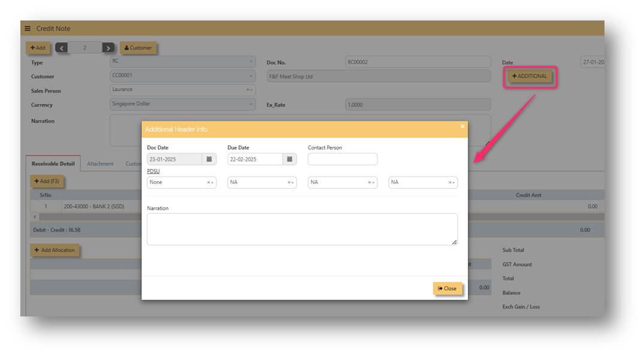Open the Customer dropdown showing CC00001
Screen dimensions: 644x356
183,76
